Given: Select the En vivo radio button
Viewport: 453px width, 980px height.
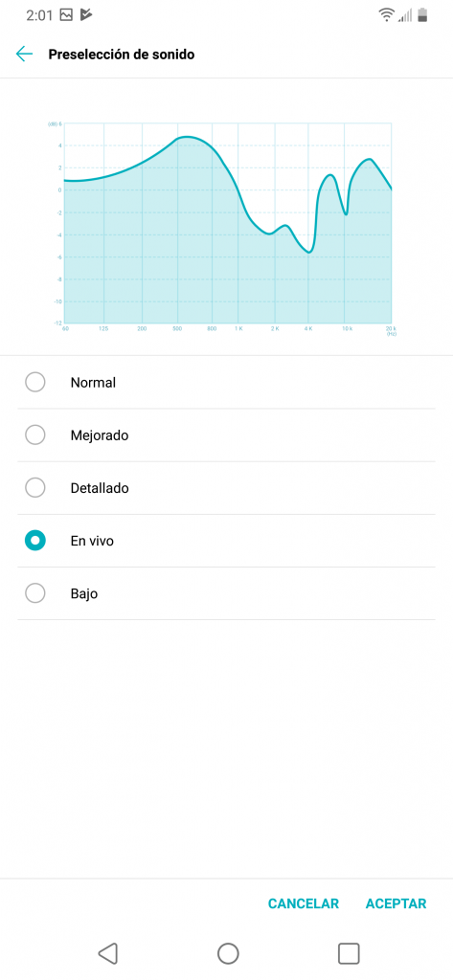Looking at the screenshot, I should point(35,541).
